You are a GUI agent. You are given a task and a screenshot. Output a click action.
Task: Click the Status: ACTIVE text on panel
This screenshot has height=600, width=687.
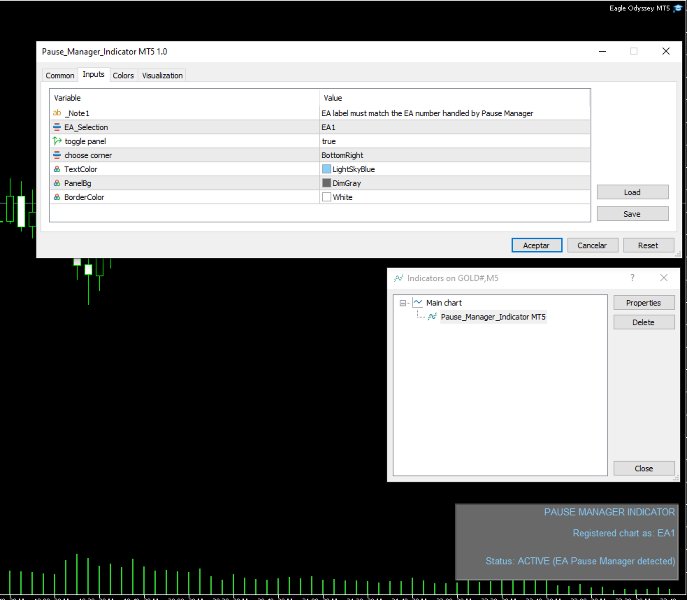(580, 561)
